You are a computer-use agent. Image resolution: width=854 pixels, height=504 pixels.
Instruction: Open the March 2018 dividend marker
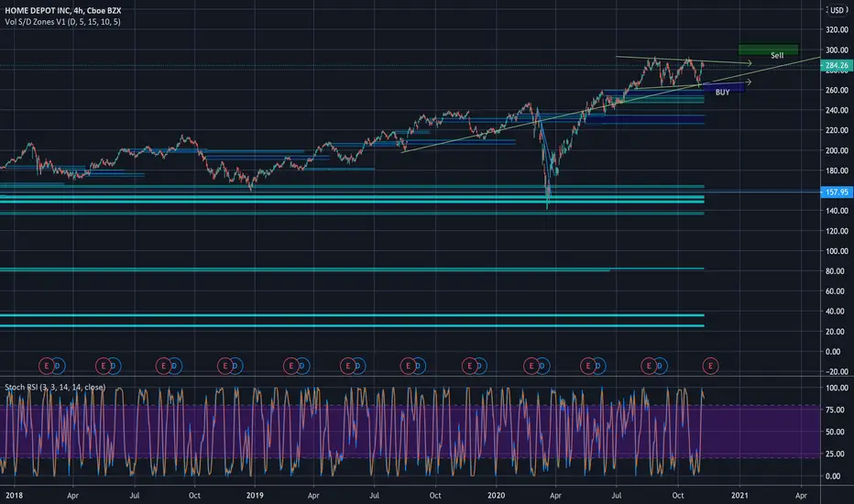tap(59, 366)
